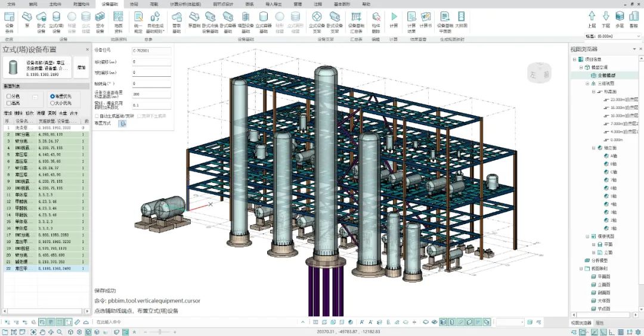Enable the 分色 checkbox
644x336 pixels.
(x=9, y=96)
